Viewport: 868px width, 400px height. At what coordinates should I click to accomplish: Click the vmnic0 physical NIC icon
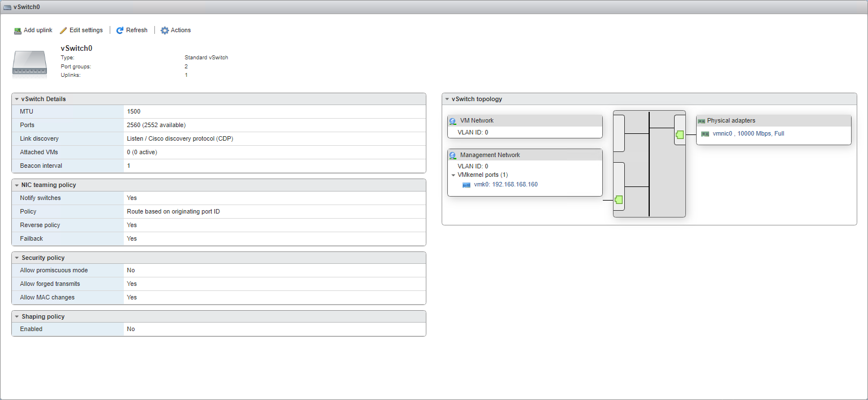click(705, 134)
